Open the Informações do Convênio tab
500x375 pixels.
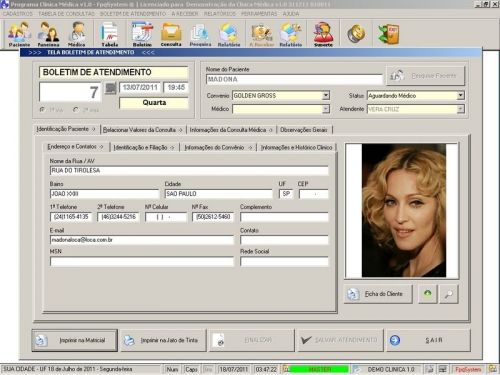pyautogui.click(x=218, y=147)
